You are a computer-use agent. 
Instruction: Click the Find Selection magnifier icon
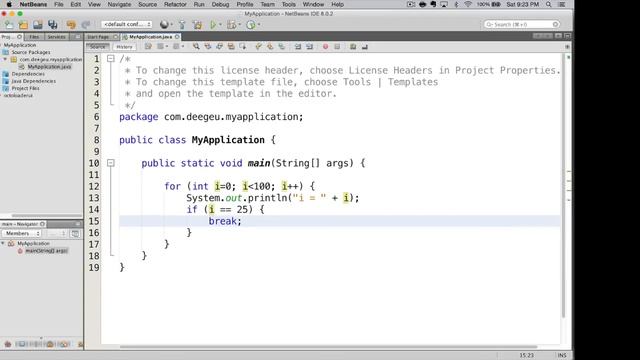click(196, 47)
